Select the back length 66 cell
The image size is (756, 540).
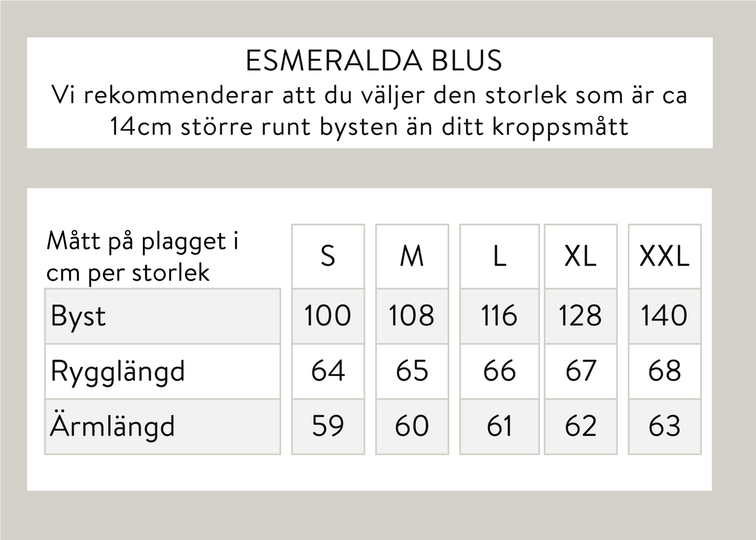499,371
